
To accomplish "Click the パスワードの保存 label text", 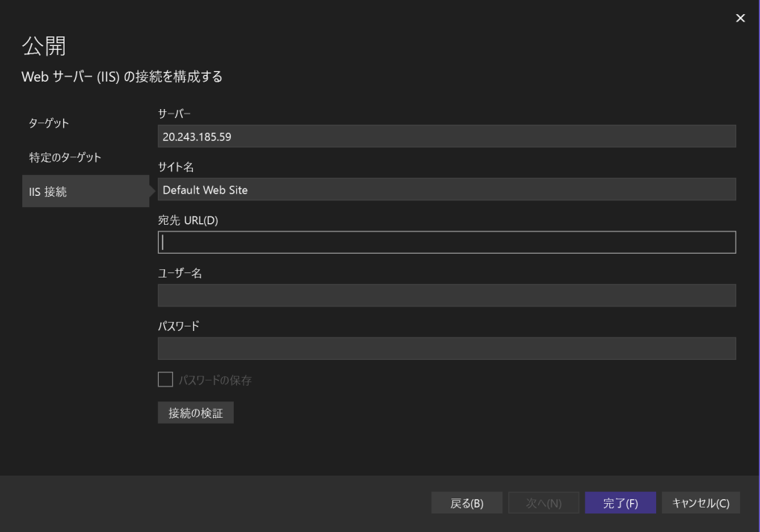I will click(215, 381).
